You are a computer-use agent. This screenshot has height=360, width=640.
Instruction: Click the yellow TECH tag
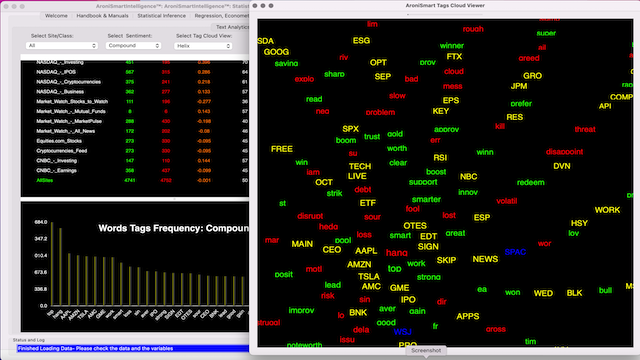pos(360,167)
